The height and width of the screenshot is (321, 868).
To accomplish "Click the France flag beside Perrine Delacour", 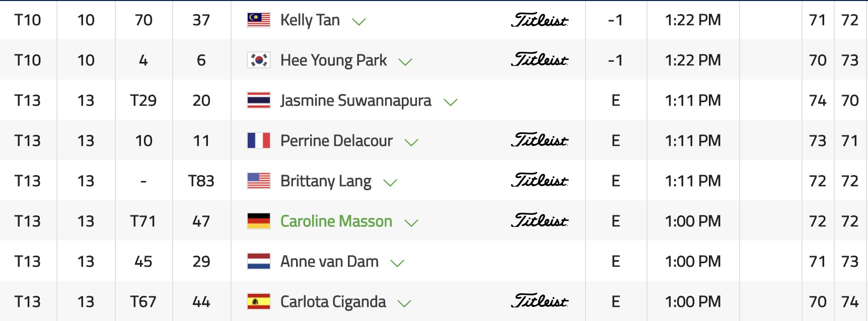I will 259,140.
